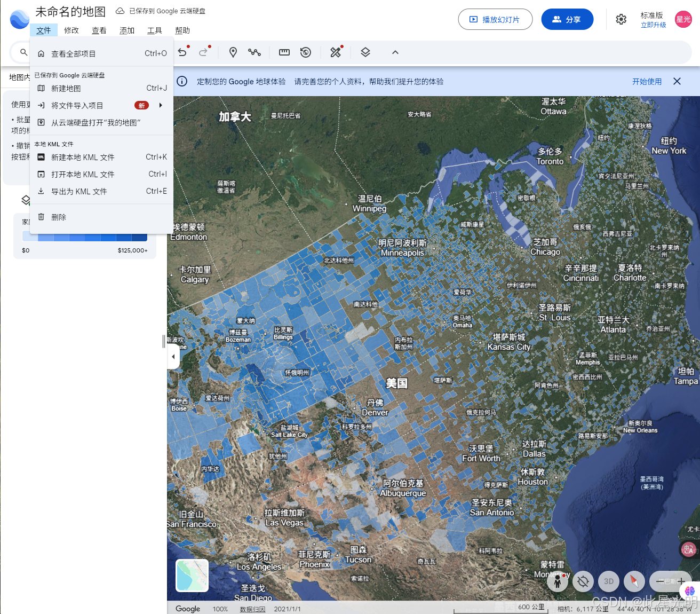Click the saved-to-Drive cloud icon

click(120, 11)
